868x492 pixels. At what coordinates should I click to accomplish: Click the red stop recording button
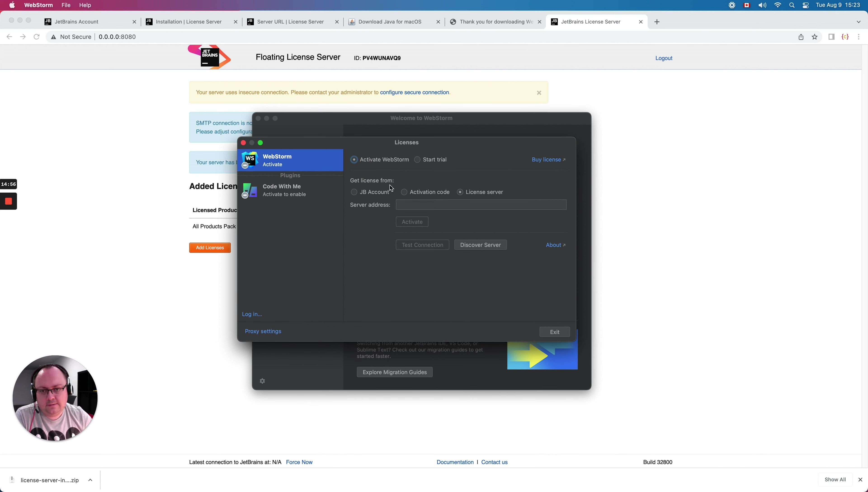8,201
